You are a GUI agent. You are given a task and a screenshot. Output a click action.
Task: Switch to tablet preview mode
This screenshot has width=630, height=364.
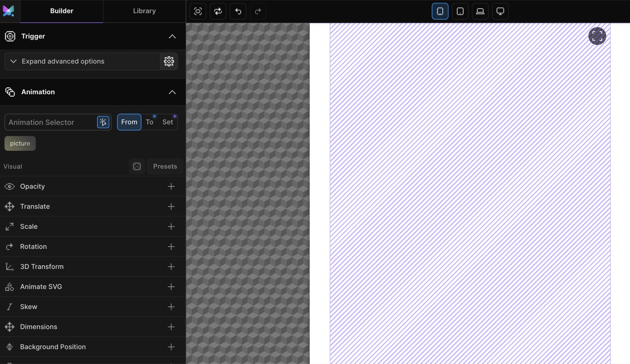[460, 11]
